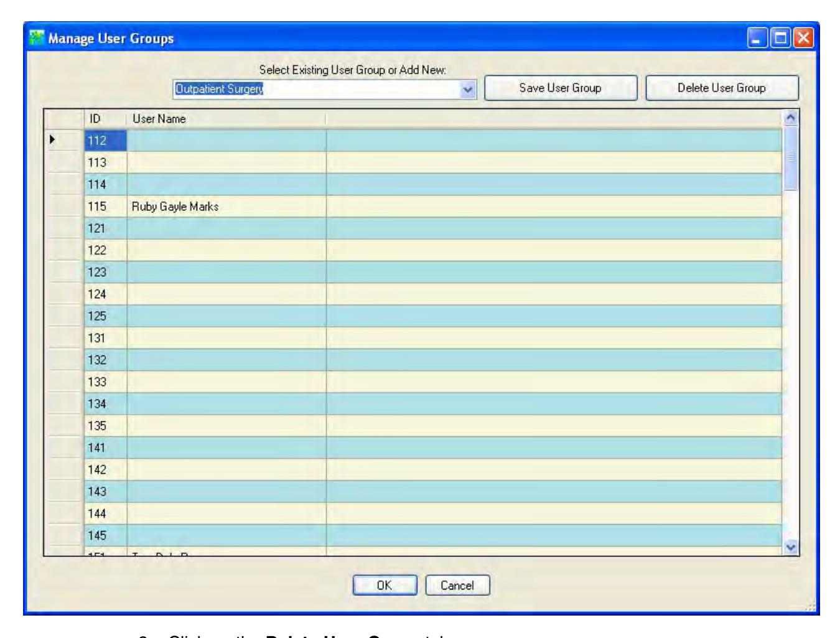This screenshot has height=638, width=840.
Task: Click the User Name column header
Action: [226, 119]
